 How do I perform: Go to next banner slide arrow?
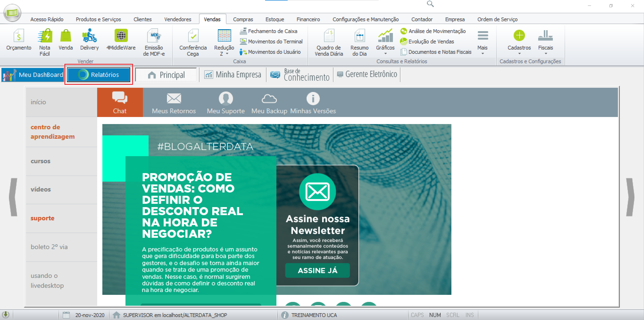[630, 197]
